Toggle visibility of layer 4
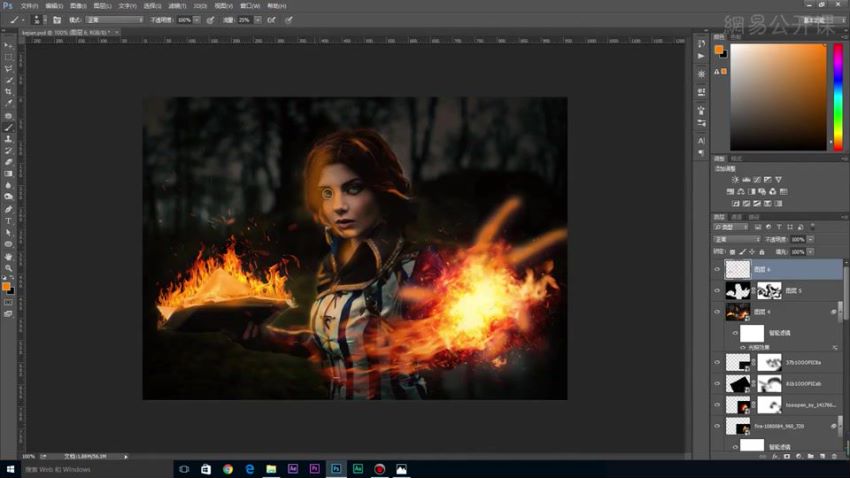 click(x=717, y=312)
